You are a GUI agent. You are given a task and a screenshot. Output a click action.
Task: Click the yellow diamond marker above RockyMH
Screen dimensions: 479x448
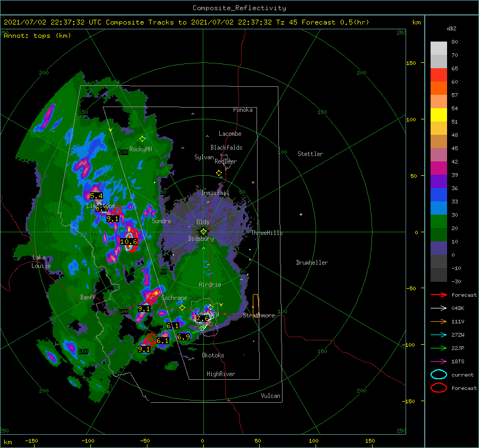coord(142,139)
